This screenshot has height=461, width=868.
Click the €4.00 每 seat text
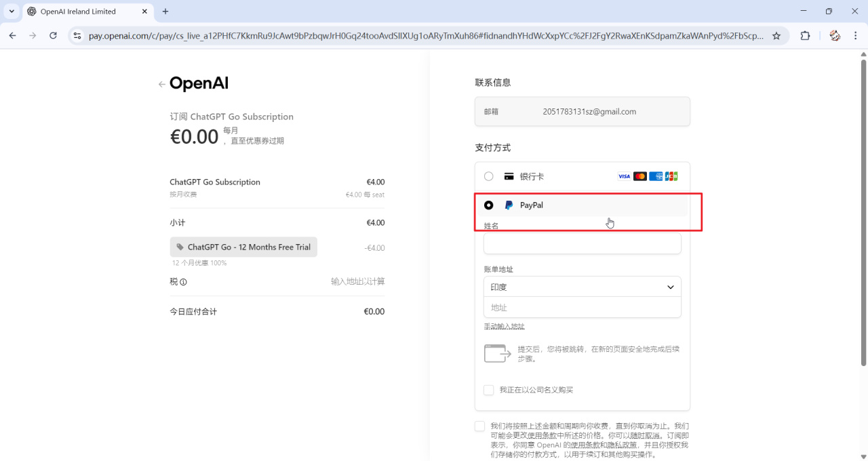[365, 195]
